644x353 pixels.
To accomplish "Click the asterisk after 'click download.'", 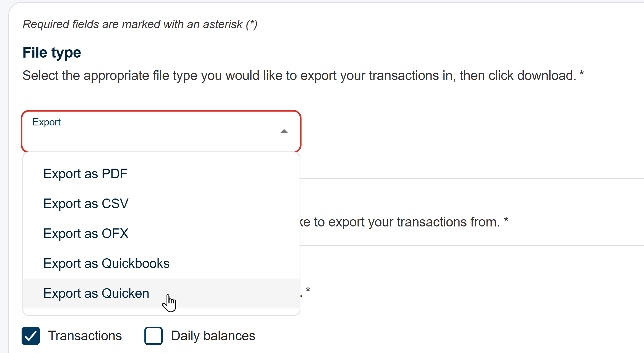I will [581, 73].
